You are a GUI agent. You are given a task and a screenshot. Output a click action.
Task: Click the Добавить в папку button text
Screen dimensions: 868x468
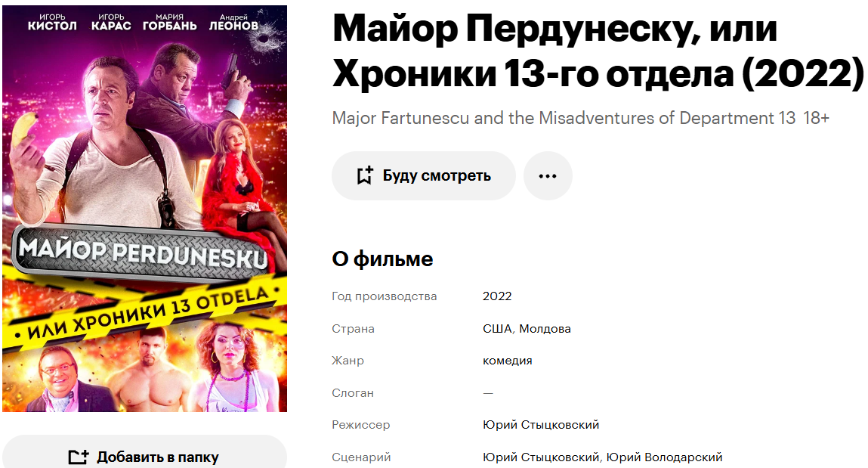point(158,457)
